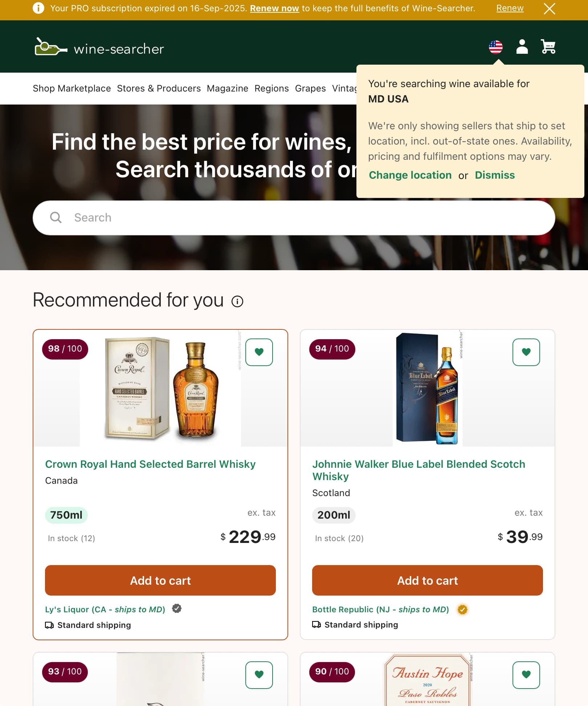Screen dimensions: 588x706
Task: Toggle favorite heart on the 93/100 product
Action: tap(259, 675)
